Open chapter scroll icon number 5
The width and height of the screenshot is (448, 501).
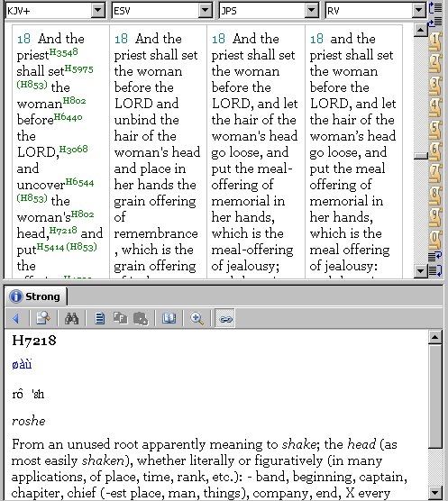coord(434,130)
